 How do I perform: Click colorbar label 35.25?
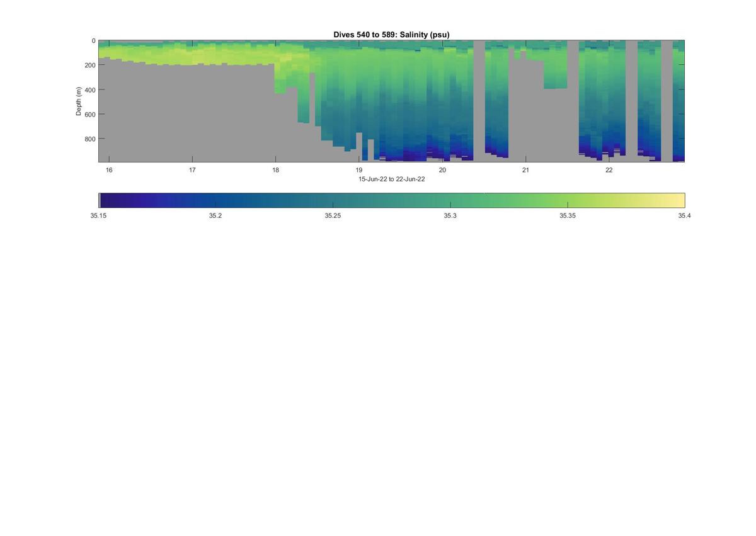(333, 215)
